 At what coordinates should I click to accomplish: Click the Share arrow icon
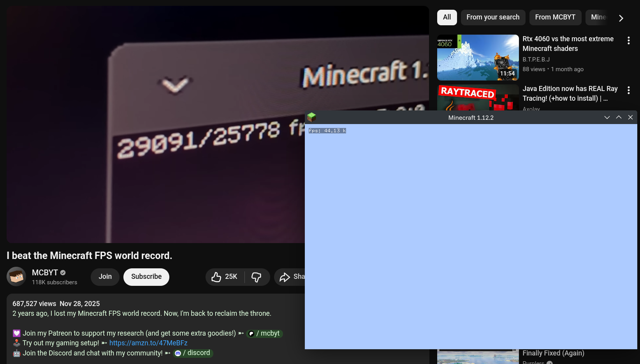(x=285, y=277)
